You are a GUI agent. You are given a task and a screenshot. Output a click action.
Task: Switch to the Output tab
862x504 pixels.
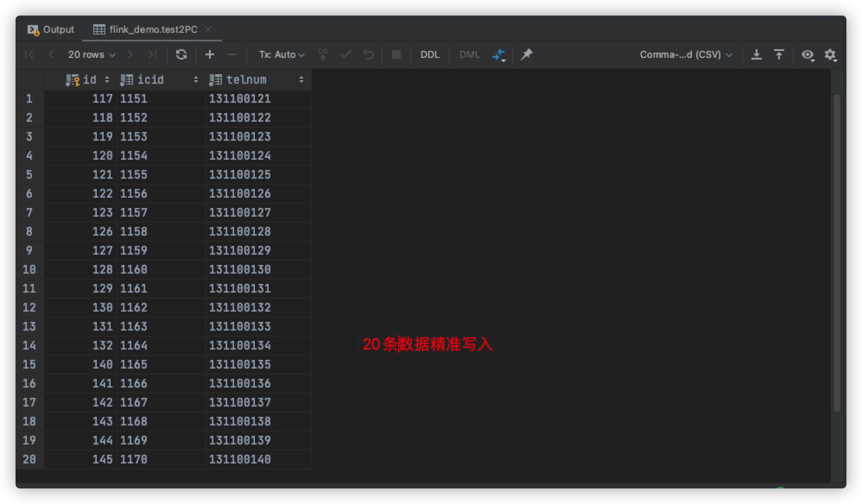click(x=51, y=29)
